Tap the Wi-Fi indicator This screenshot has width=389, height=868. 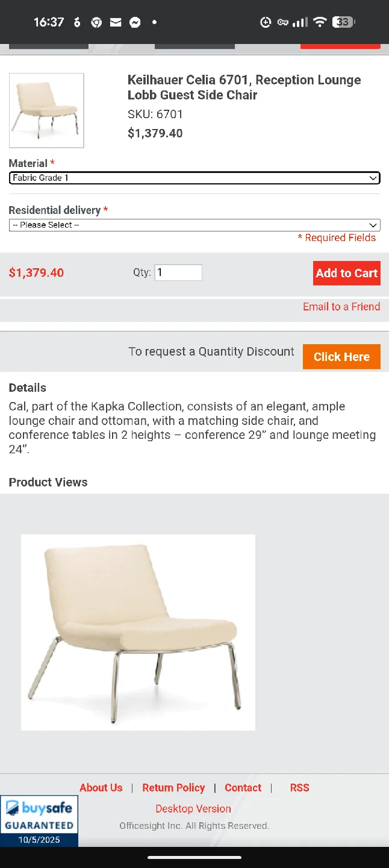tap(319, 22)
